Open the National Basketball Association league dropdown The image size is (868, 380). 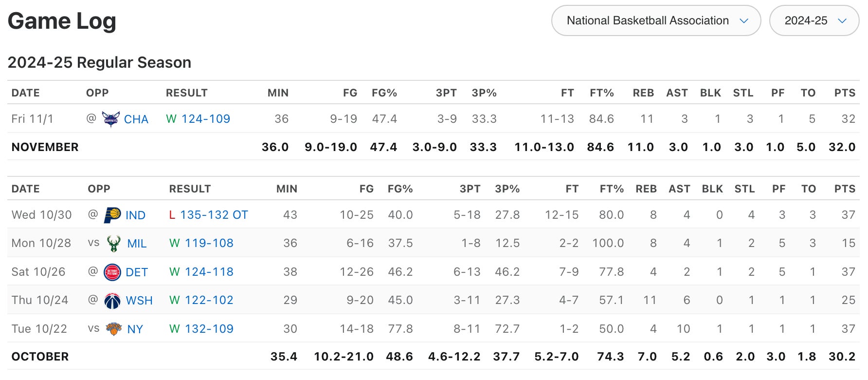[x=656, y=20]
